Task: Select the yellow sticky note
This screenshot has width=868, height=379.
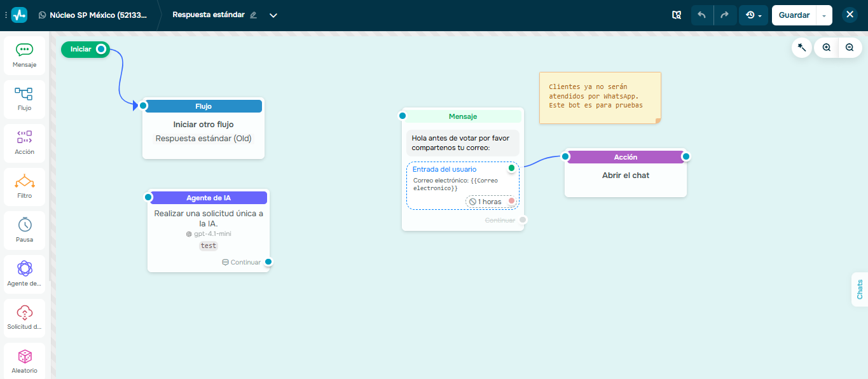Action: click(x=600, y=97)
